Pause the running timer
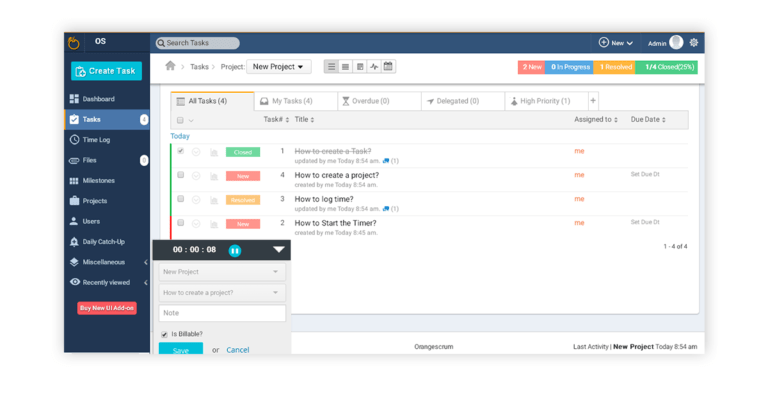Screen dimensions: 768x402 [x=235, y=250]
